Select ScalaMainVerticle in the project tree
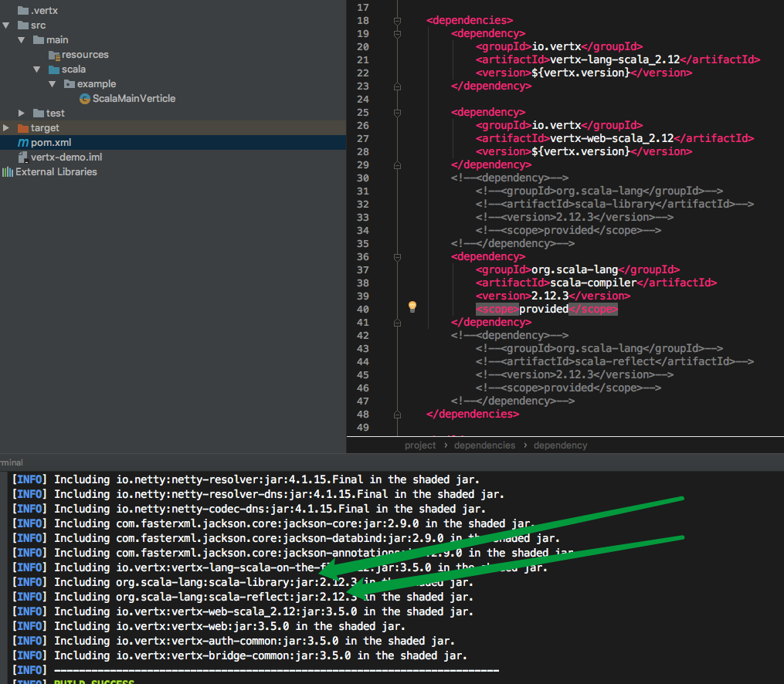 pyautogui.click(x=134, y=98)
